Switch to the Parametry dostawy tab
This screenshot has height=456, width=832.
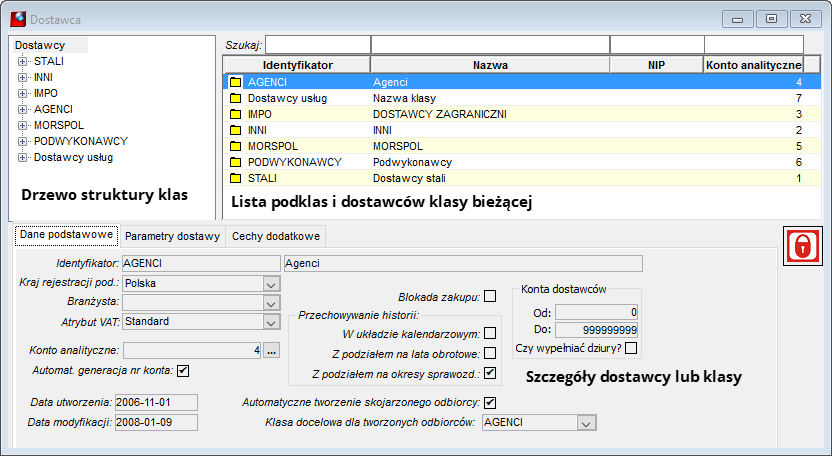coord(172,237)
